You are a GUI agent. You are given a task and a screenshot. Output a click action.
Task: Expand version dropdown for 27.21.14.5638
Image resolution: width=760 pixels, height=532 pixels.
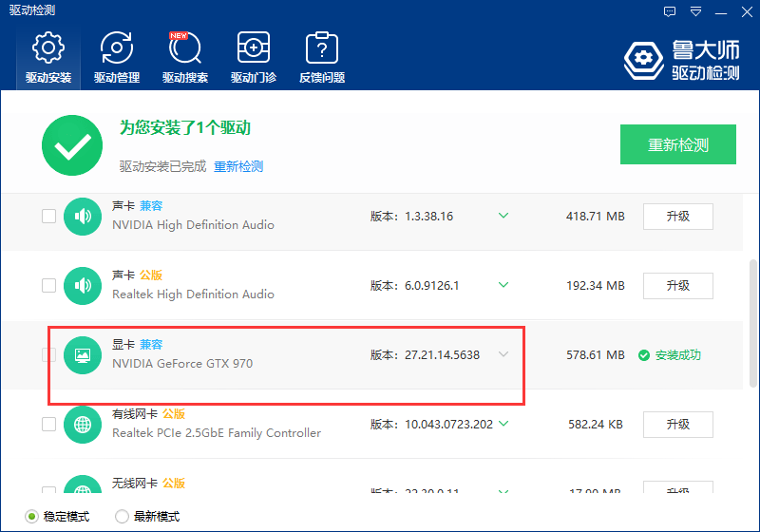[503, 354]
